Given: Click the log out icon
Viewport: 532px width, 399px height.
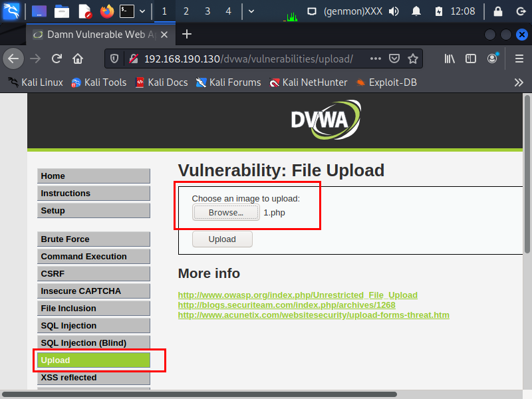Looking at the screenshot, I should (521, 11).
